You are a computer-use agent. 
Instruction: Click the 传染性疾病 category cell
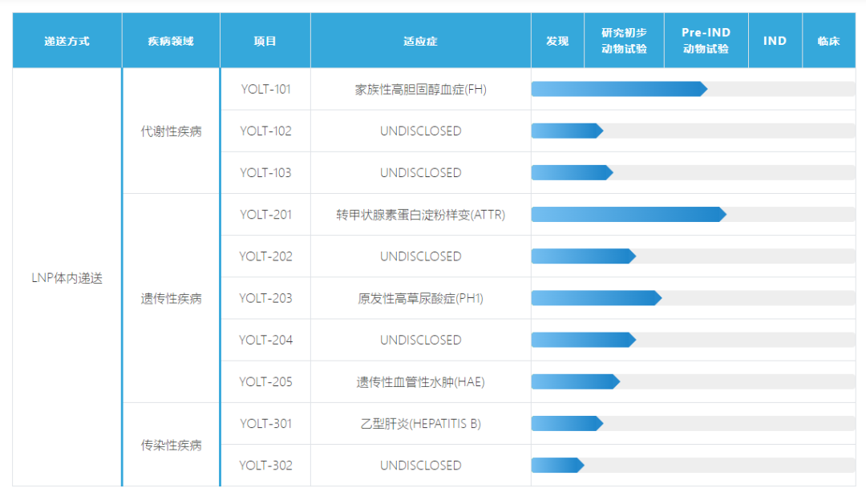tap(171, 446)
